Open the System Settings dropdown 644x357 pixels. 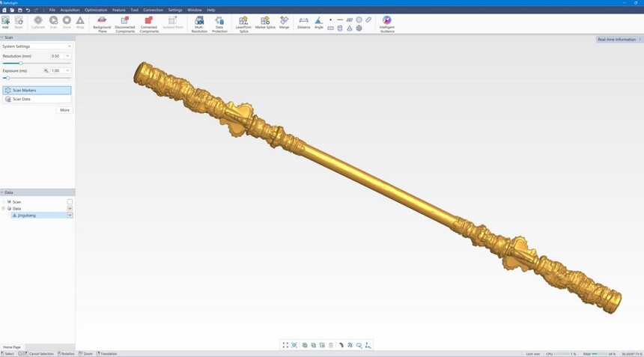coord(37,46)
